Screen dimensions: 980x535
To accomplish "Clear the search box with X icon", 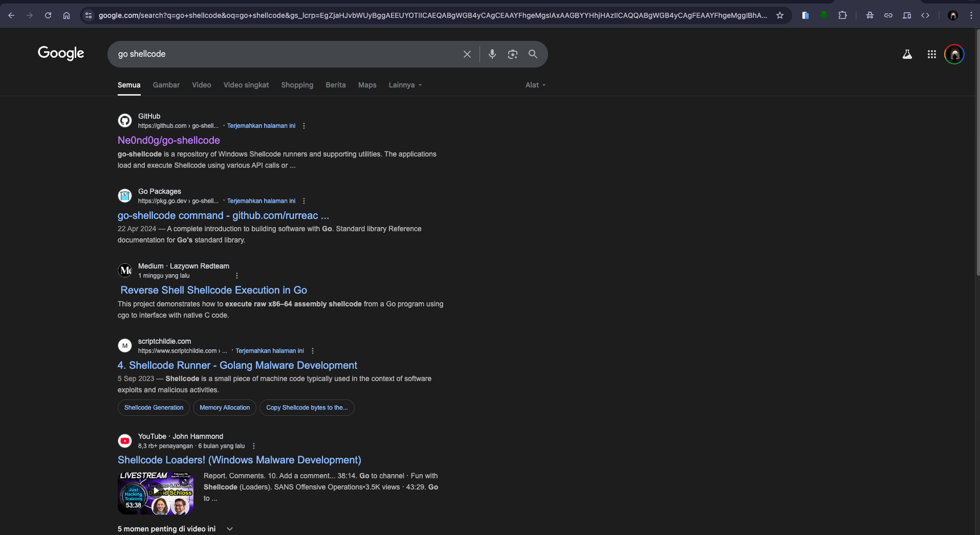I will 467,54.
